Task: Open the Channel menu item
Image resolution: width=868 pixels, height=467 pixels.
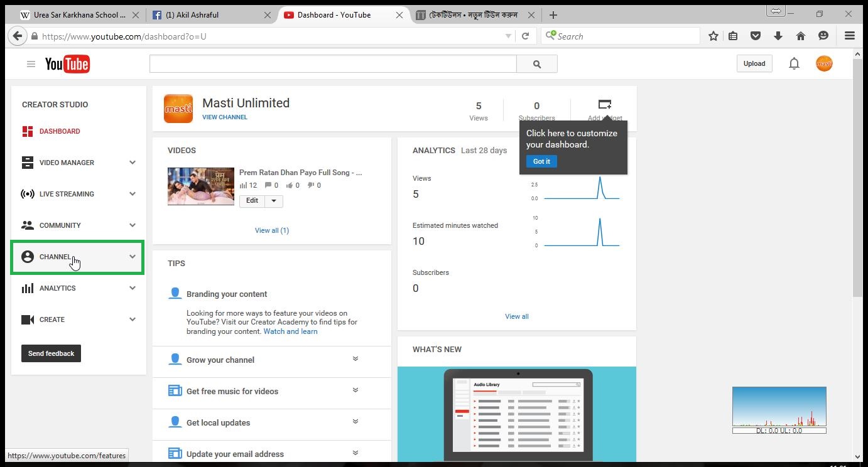Action: point(78,257)
